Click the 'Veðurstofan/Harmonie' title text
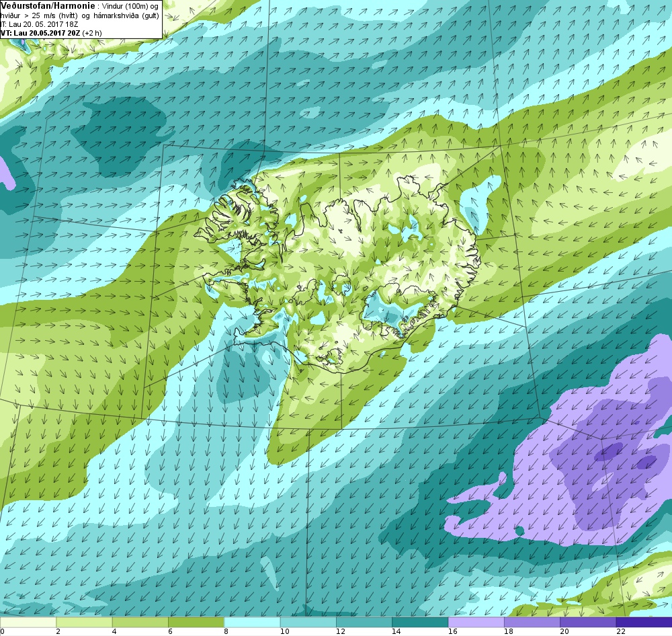This screenshot has height=636, width=672. [49, 5]
